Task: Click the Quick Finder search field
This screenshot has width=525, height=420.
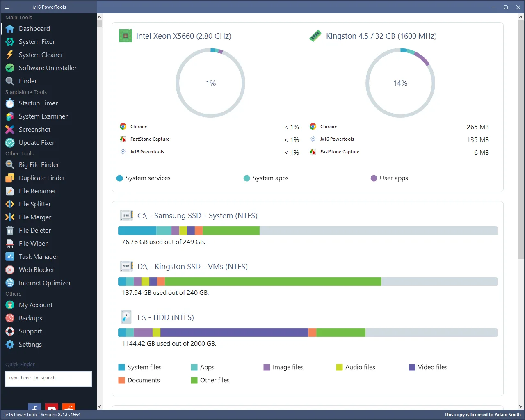Action: point(48,379)
